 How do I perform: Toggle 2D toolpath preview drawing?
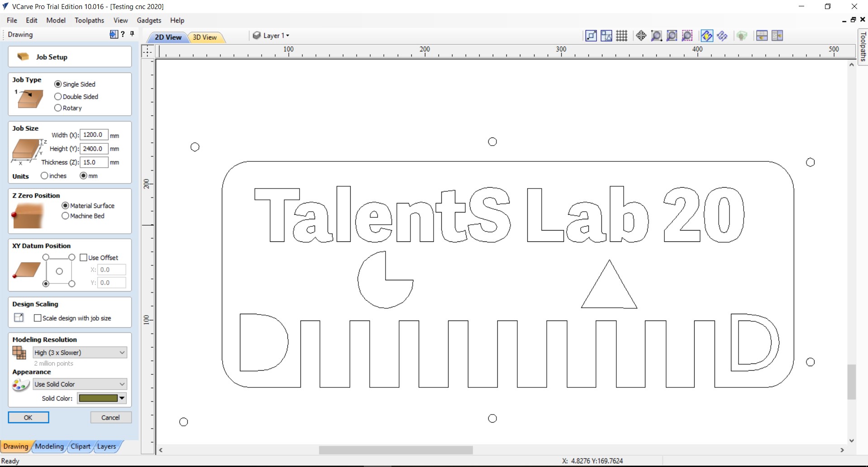(x=707, y=36)
